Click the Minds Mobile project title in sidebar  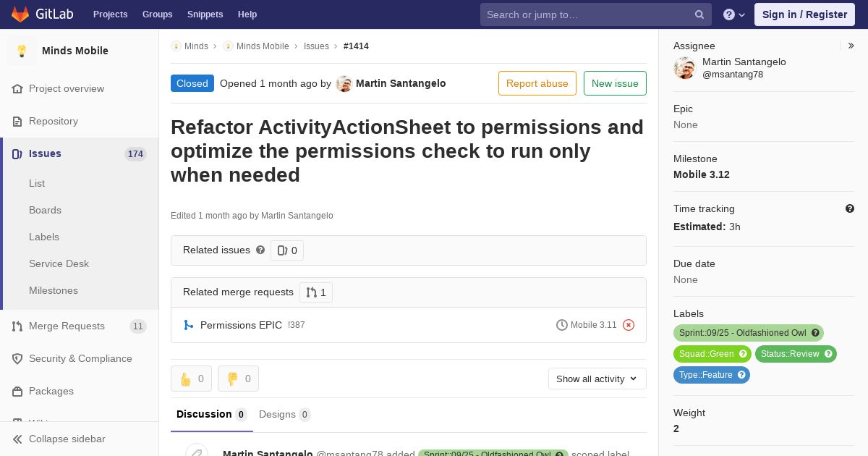pyautogui.click(x=75, y=51)
